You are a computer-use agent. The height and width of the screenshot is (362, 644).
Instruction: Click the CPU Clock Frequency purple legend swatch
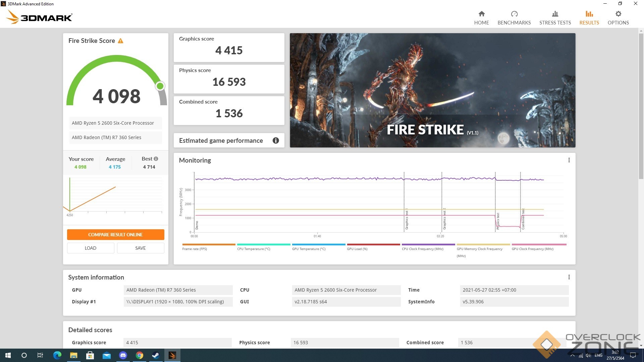tap(428, 245)
